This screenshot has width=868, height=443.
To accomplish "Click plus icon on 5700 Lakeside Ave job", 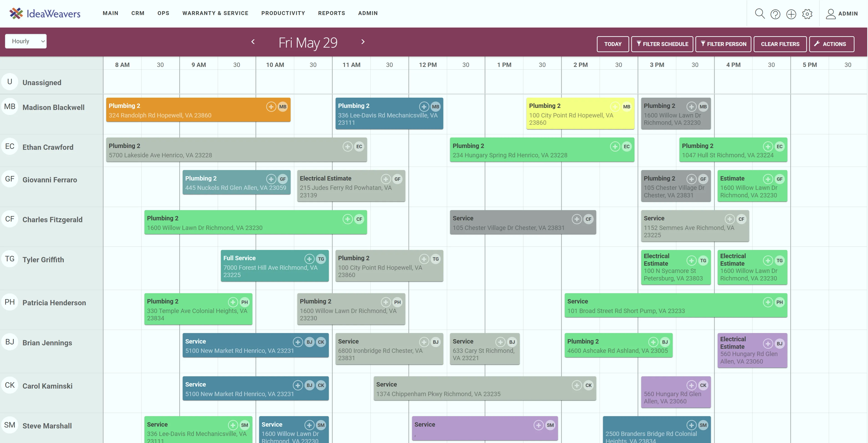I will [347, 146].
